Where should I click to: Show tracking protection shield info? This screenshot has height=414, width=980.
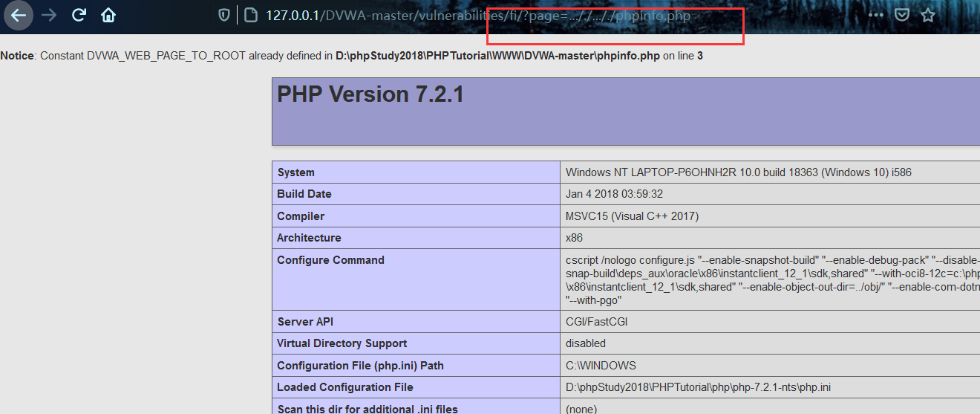[223, 15]
